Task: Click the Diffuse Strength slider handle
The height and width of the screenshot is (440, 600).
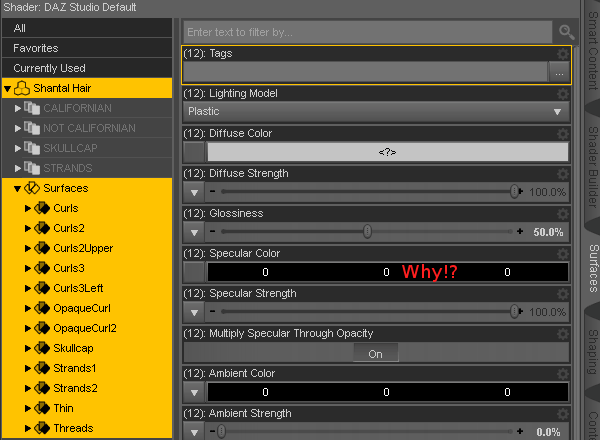Action: click(x=515, y=191)
